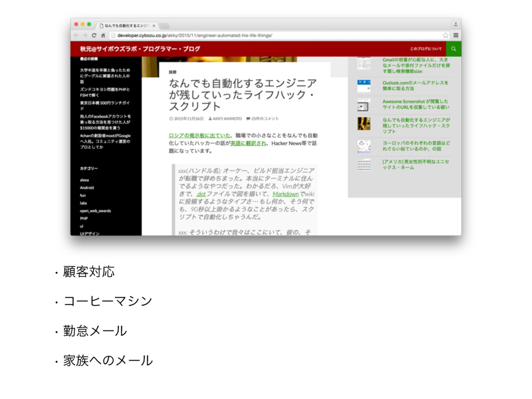
Task: Open a new tab button
Action: click(165, 26)
